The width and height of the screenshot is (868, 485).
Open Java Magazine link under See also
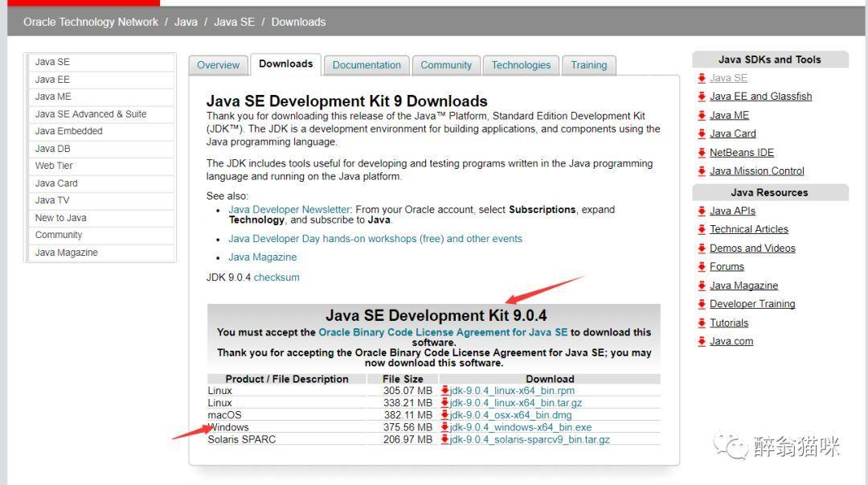click(x=262, y=257)
